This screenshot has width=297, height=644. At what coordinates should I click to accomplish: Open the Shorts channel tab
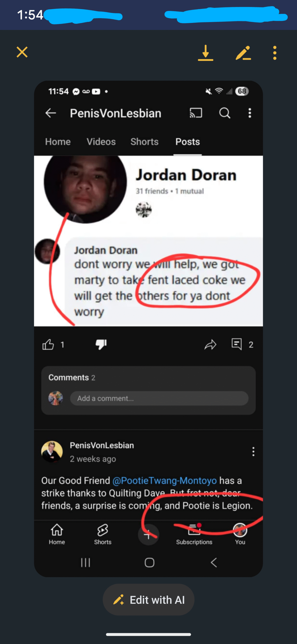(x=144, y=142)
